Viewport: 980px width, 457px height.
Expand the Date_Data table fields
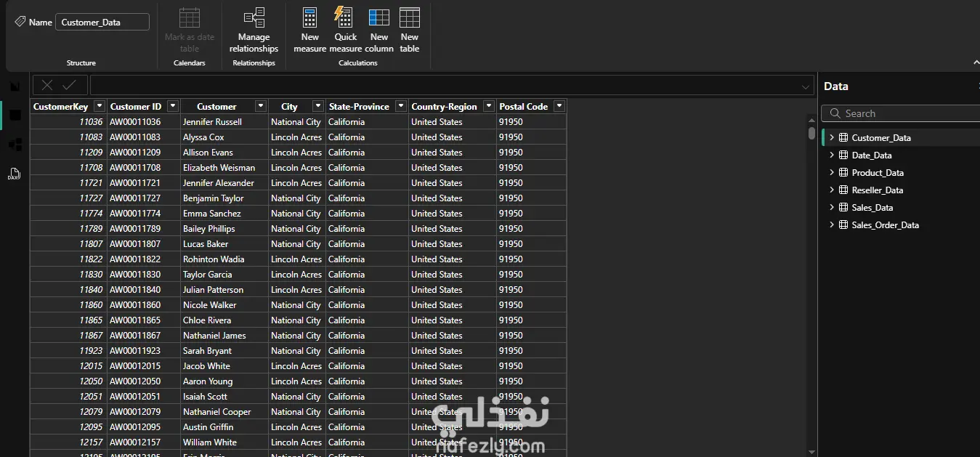pyautogui.click(x=832, y=155)
